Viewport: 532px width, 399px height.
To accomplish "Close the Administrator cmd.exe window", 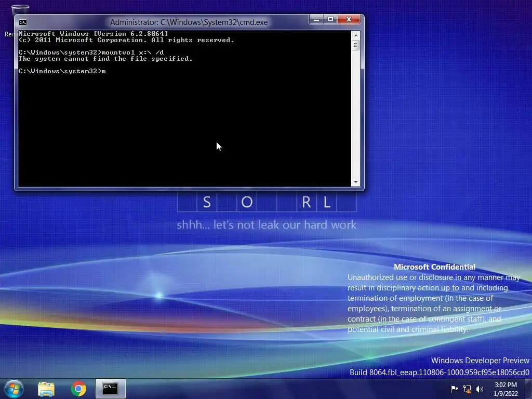I will [x=349, y=19].
